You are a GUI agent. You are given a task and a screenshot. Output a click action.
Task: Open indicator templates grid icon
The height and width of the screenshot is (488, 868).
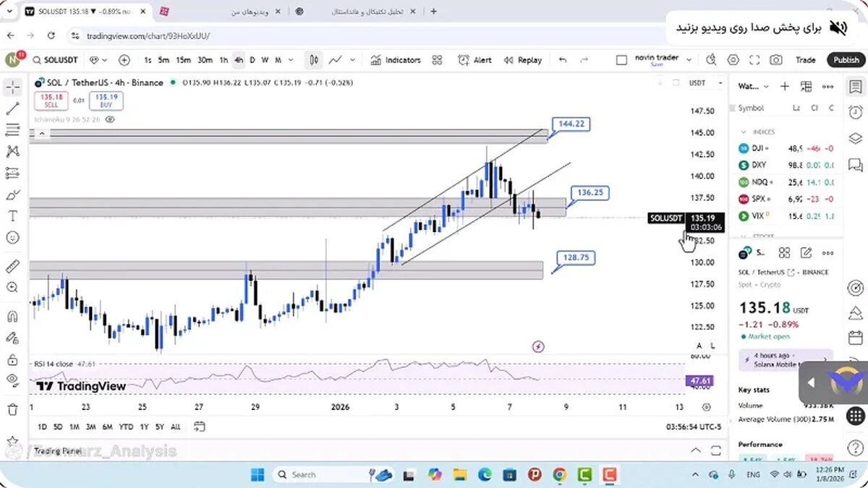tap(437, 60)
